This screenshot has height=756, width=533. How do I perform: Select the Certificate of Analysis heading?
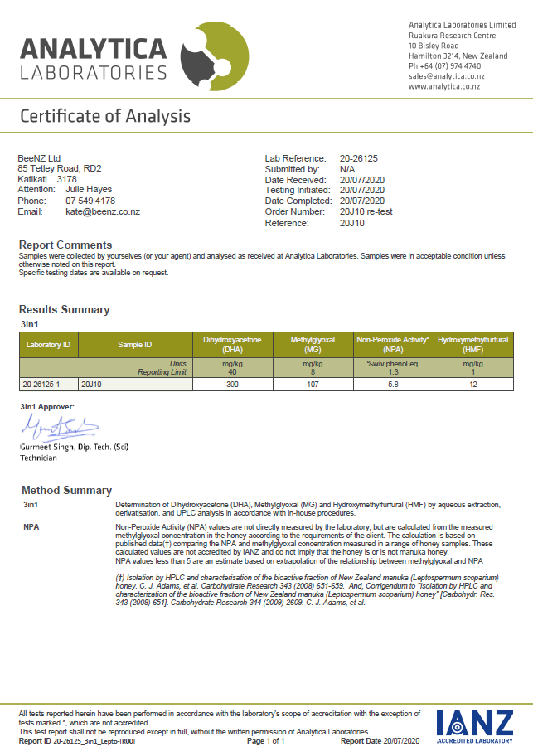pos(105,116)
